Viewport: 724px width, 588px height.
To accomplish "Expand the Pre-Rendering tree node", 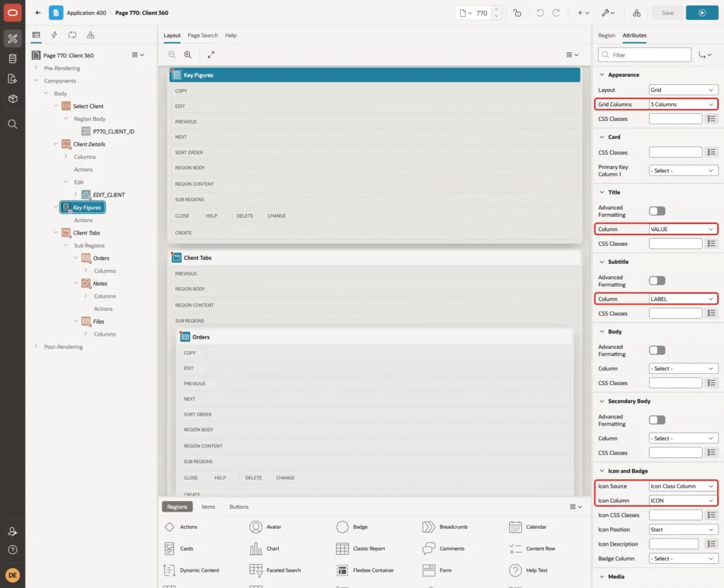I will (x=36, y=68).
